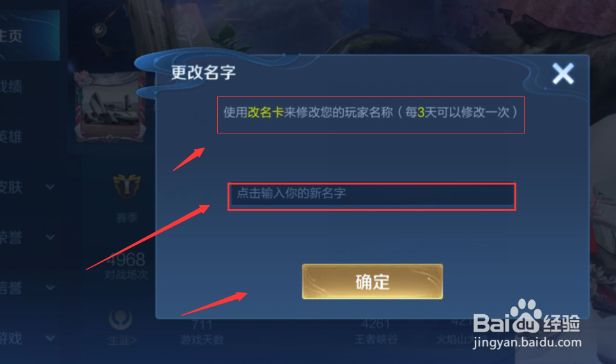Open the 生涯 career icon
The height and width of the screenshot is (364, 616).
[121, 320]
